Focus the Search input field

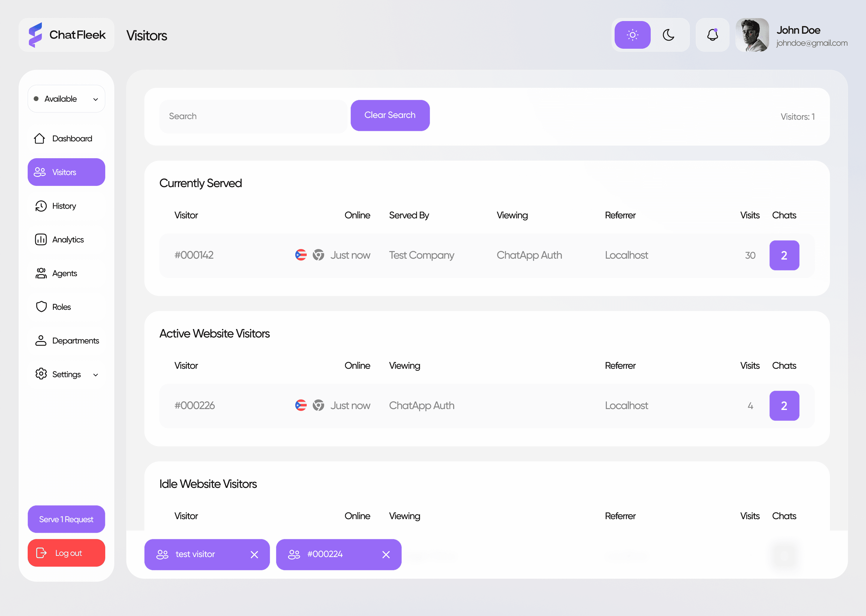[x=253, y=116]
